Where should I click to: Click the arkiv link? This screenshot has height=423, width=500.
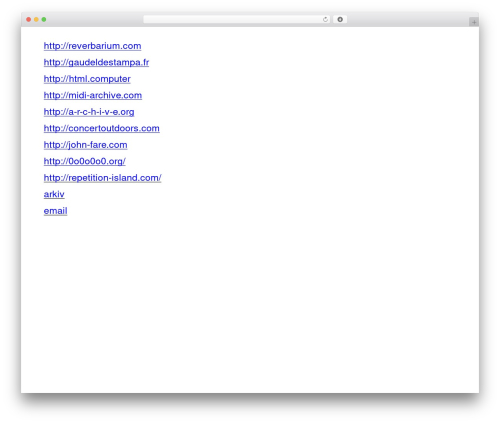point(54,194)
